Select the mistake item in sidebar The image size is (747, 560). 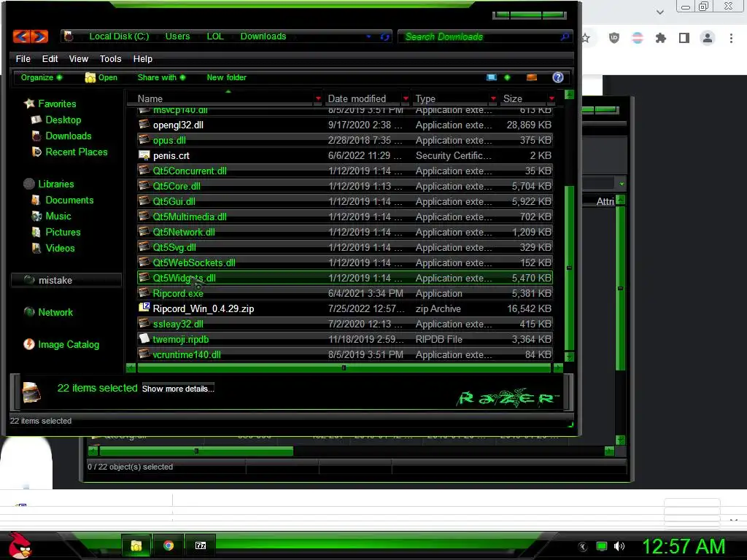point(66,280)
